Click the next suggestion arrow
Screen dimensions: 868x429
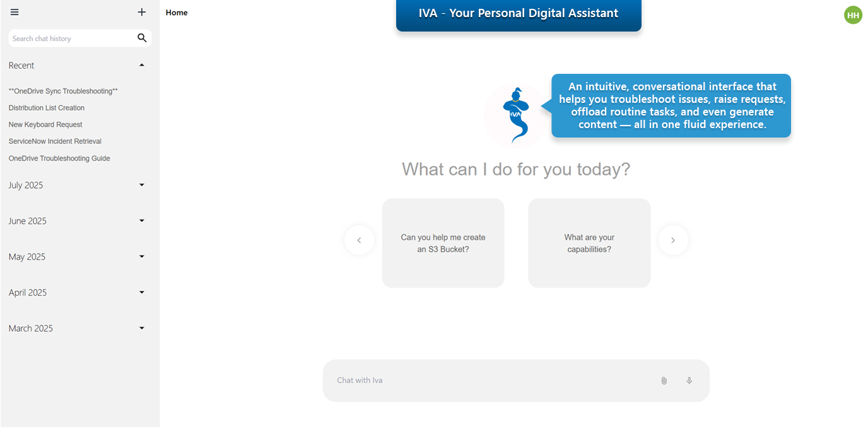pos(673,240)
